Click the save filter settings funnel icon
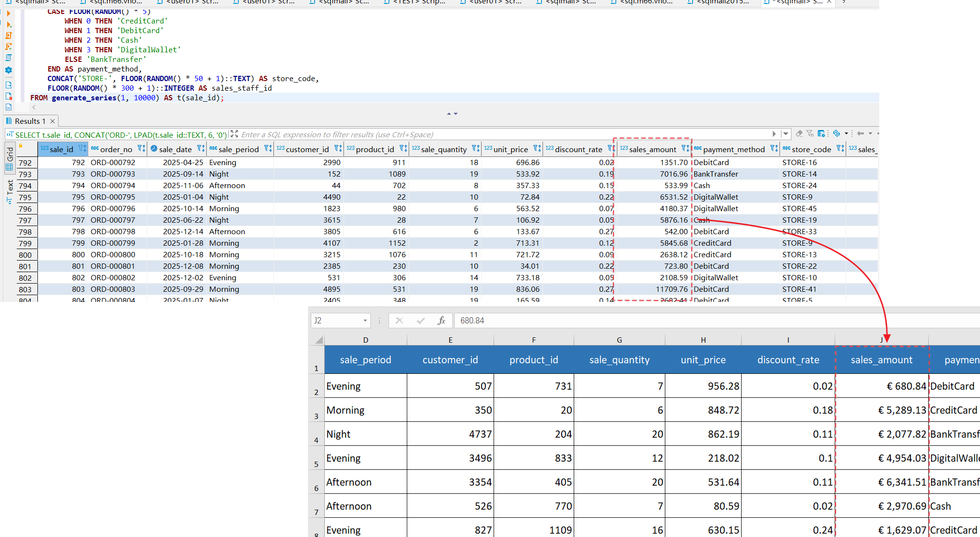 [x=810, y=133]
